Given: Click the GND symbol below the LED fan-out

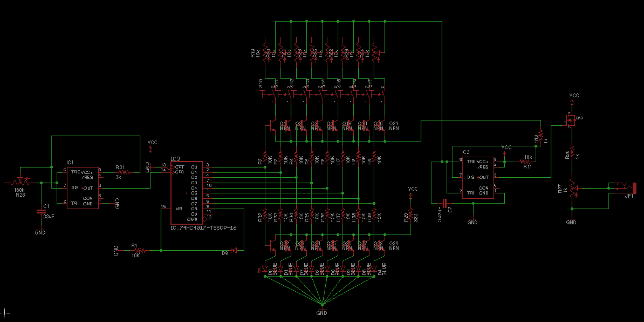Looking at the screenshot, I should pos(322,311).
